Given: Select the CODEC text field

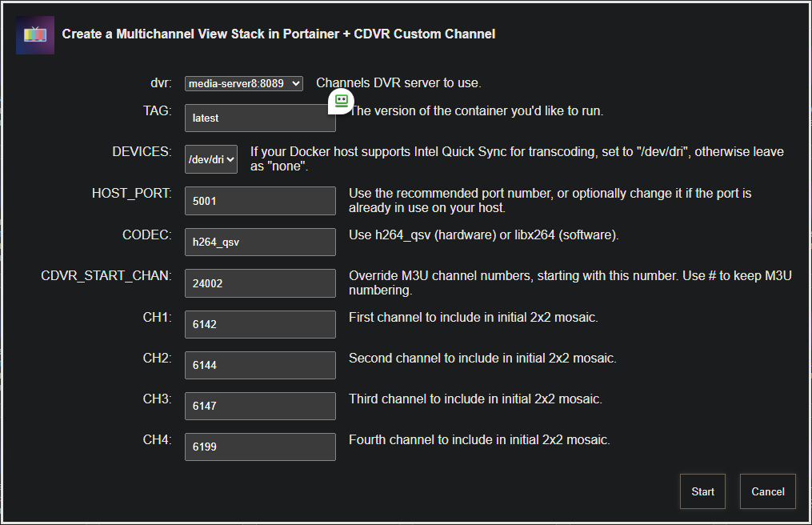Looking at the screenshot, I should point(259,242).
